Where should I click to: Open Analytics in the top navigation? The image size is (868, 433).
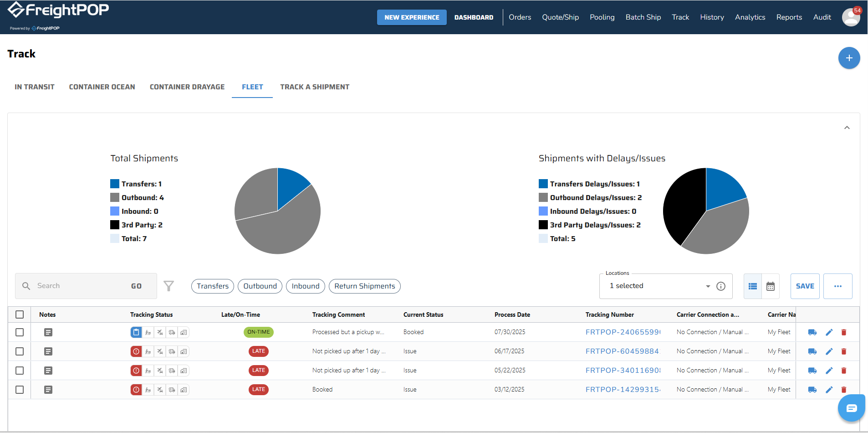point(750,17)
